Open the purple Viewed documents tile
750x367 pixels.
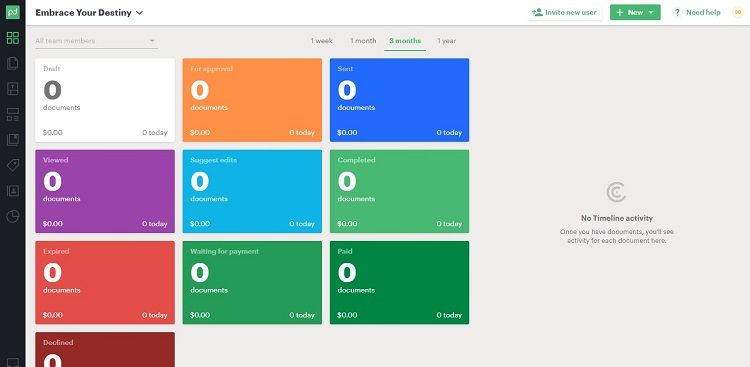tap(105, 191)
